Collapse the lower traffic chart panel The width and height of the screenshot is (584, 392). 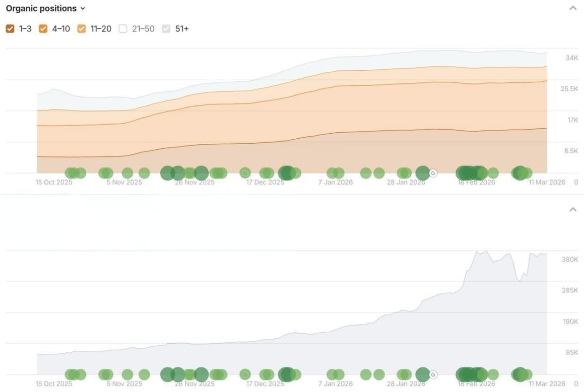573,209
